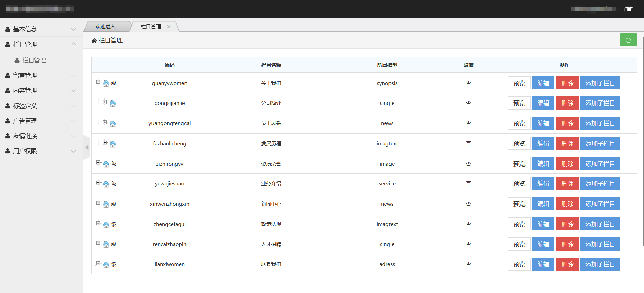This screenshot has width=644, height=293.
Task: Collapse the sidebar with the arrow handle
Action: 87,147
